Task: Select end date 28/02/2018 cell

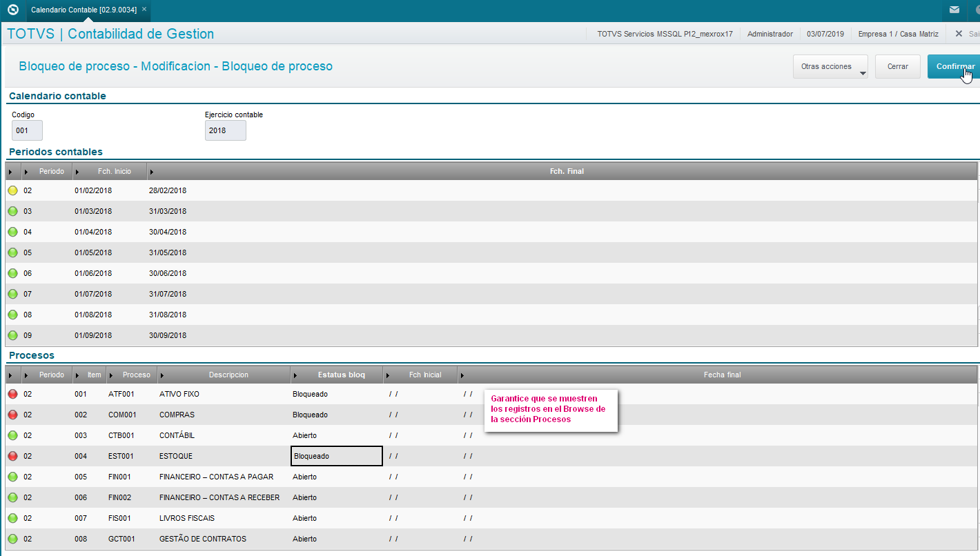Action: (x=168, y=190)
